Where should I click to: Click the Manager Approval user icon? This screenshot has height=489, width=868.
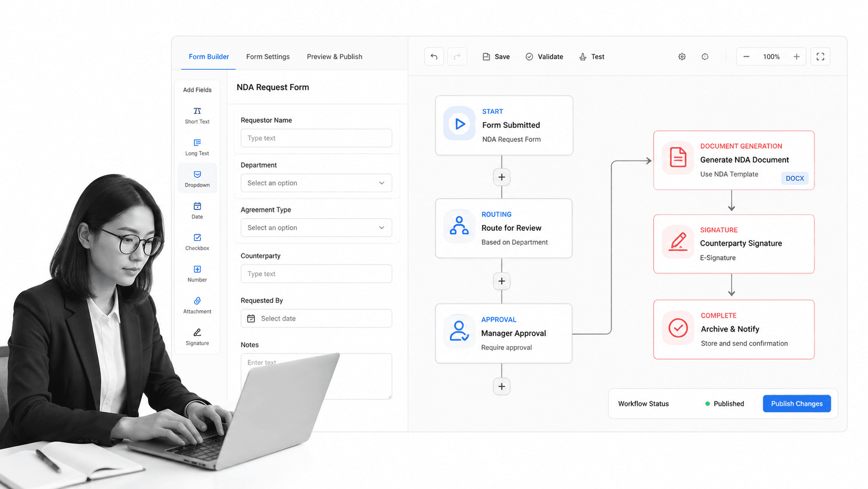point(459,331)
